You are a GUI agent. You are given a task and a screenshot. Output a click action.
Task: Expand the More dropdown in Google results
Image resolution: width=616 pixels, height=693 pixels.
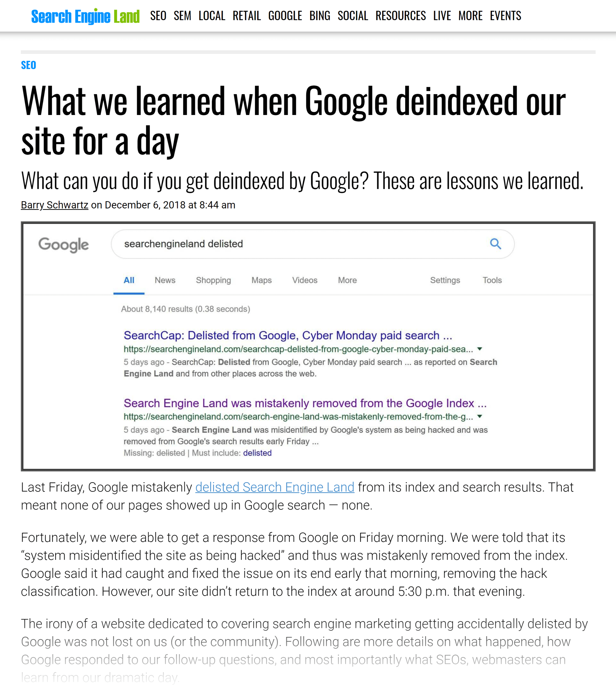click(347, 280)
